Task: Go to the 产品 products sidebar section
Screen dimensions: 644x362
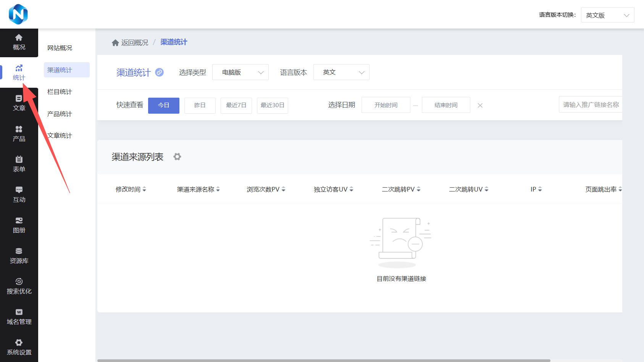Action: pyautogui.click(x=19, y=134)
